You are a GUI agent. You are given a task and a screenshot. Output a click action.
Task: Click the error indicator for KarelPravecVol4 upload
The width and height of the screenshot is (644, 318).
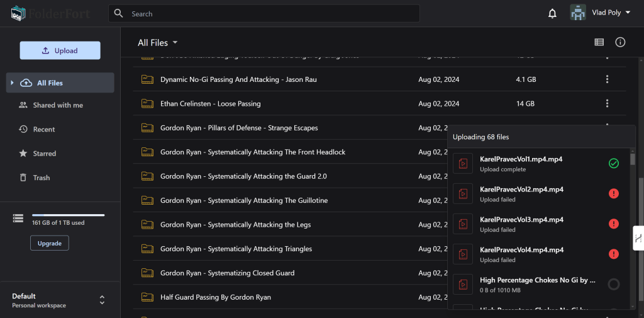pos(614,254)
